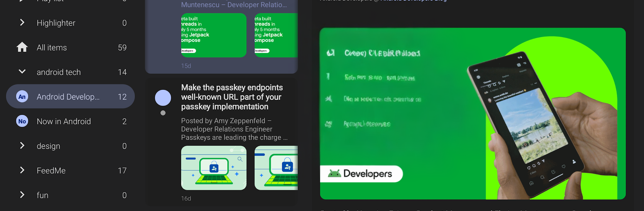Expand the design folder chevron
Image resolution: width=644 pixels, height=211 pixels.
pyautogui.click(x=22, y=145)
